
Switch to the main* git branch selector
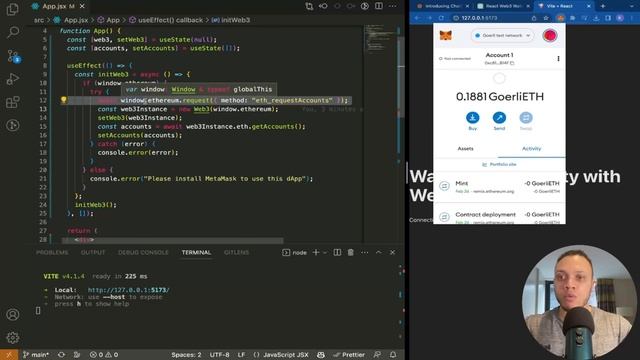coord(36,355)
